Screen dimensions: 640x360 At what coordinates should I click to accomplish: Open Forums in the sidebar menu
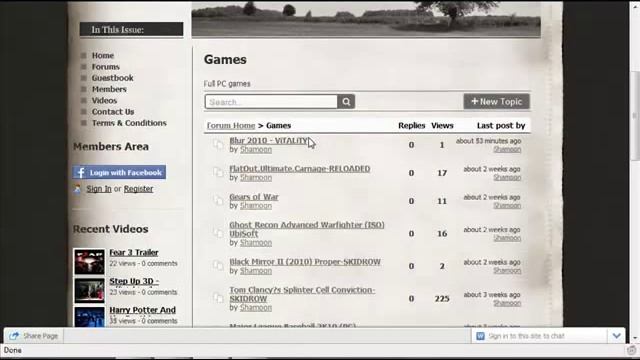point(105,67)
